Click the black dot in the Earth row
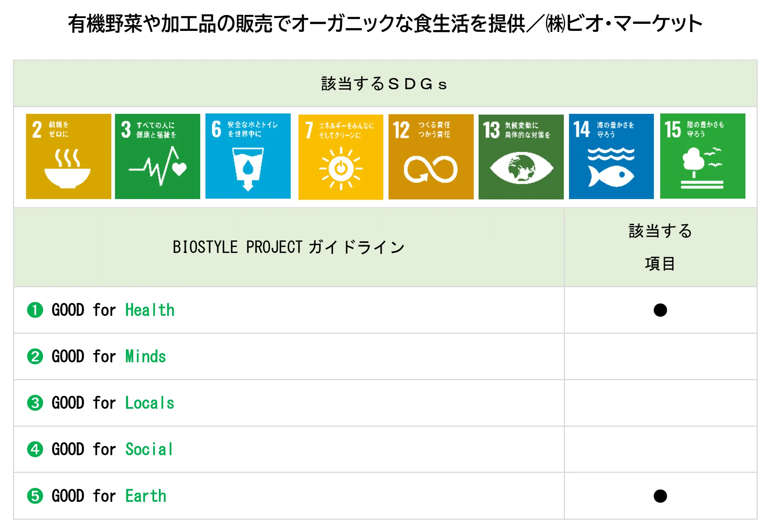Image resolution: width=767 pixels, height=532 pixels. point(660,496)
